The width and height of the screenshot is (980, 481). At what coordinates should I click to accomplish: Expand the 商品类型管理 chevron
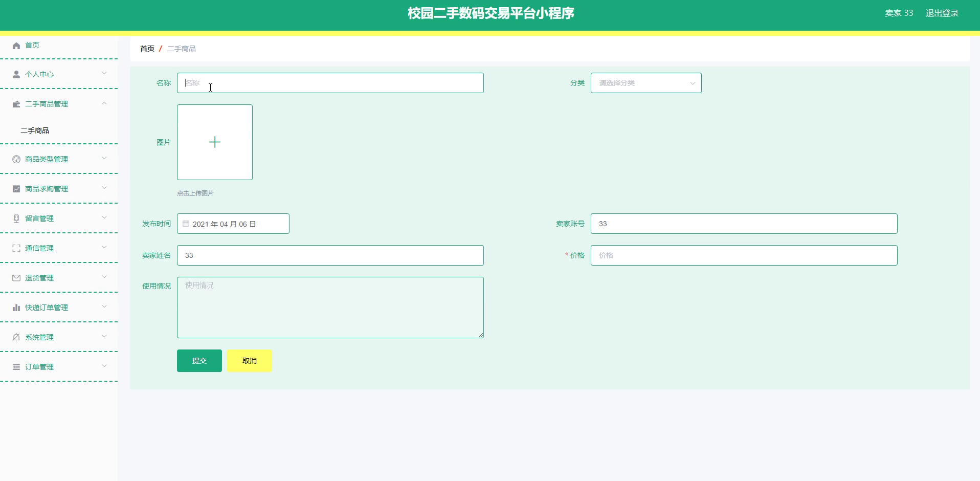104,158
